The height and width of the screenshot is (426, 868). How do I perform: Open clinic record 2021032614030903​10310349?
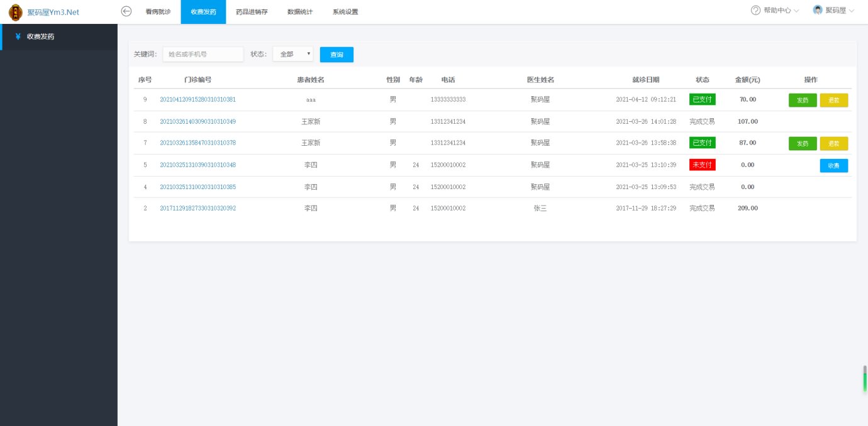click(198, 121)
